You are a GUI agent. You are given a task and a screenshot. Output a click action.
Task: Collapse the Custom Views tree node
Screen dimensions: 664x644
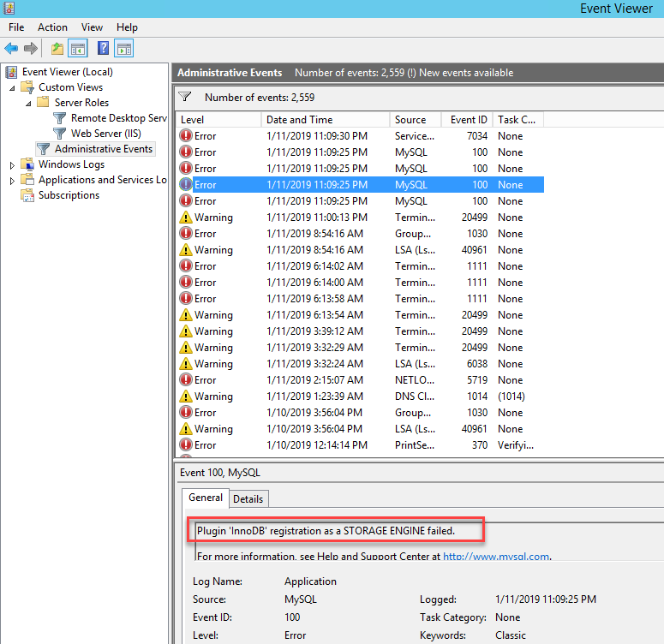[x=12, y=88]
